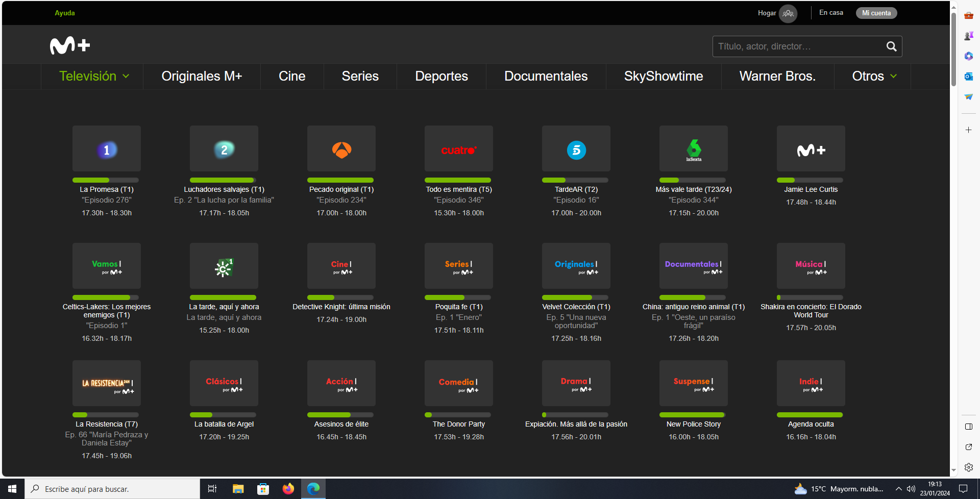Image resolution: width=980 pixels, height=499 pixels.
Task: Open the Detective Knight: última misión title
Action: pos(341,307)
